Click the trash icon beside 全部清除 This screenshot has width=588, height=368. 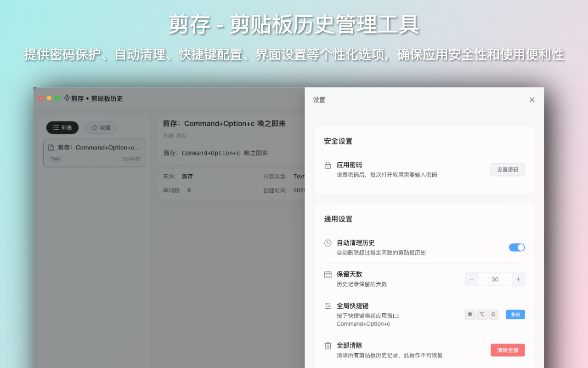[x=328, y=345]
